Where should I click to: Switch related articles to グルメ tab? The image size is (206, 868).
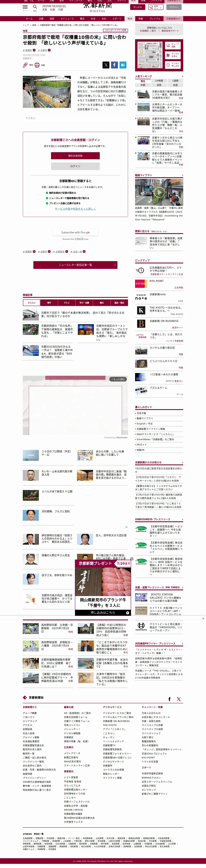point(67,303)
